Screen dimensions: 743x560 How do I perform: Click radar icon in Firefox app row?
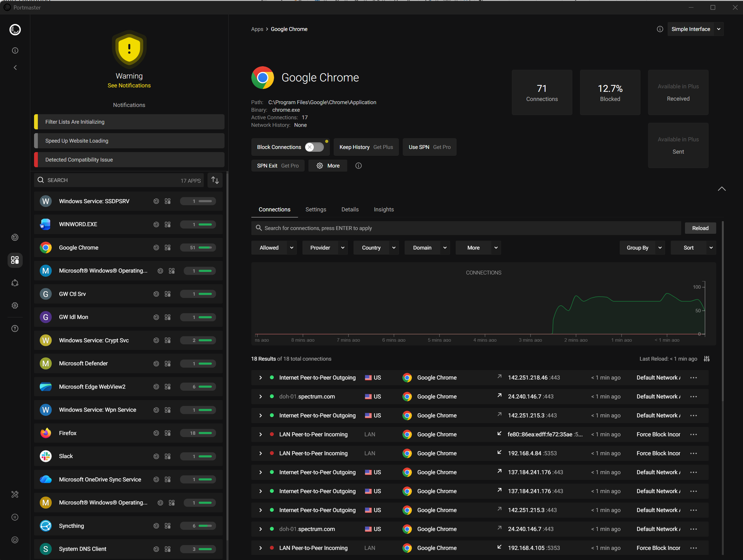(156, 433)
